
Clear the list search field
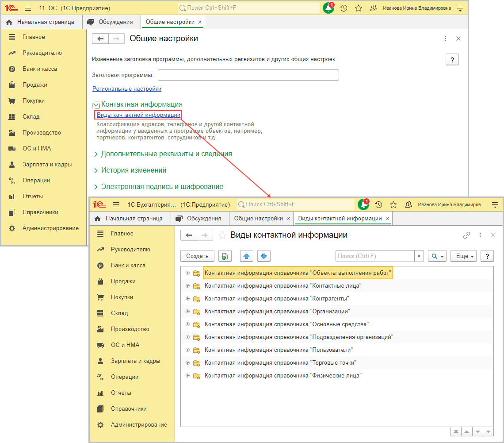pyautogui.click(x=419, y=256)
